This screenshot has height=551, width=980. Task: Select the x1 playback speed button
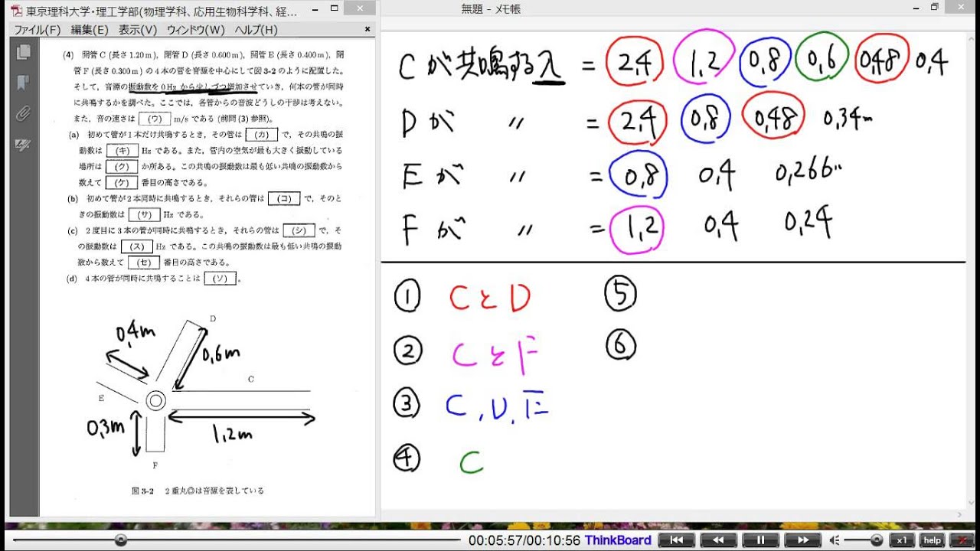[x=902, y=540]
